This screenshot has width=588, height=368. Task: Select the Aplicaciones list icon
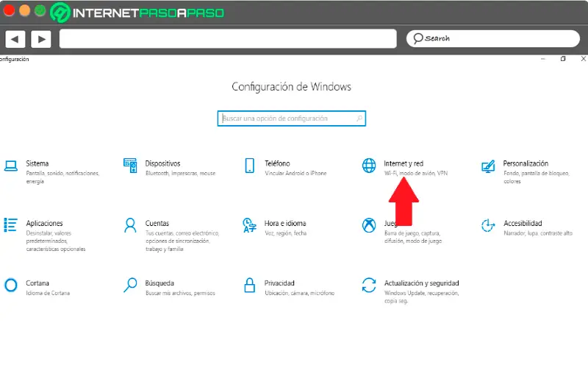pos(10,225)
